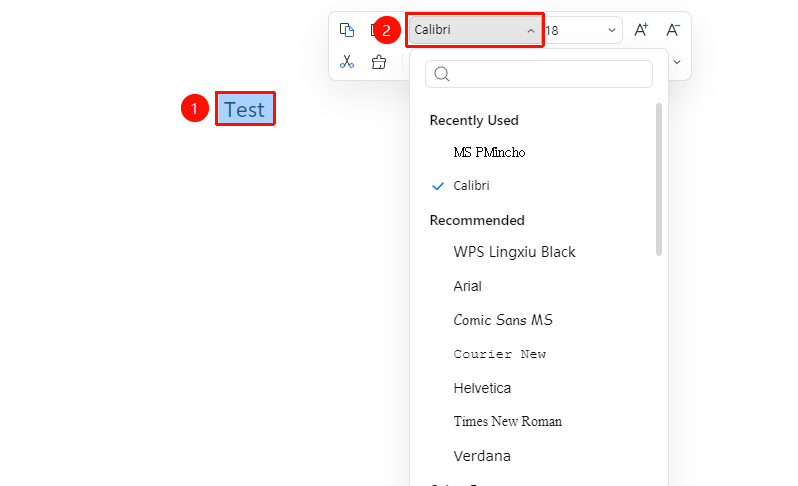Expand the chevron at toolbar right edge
Screen dimensions: 798x486
click(677, 62)
